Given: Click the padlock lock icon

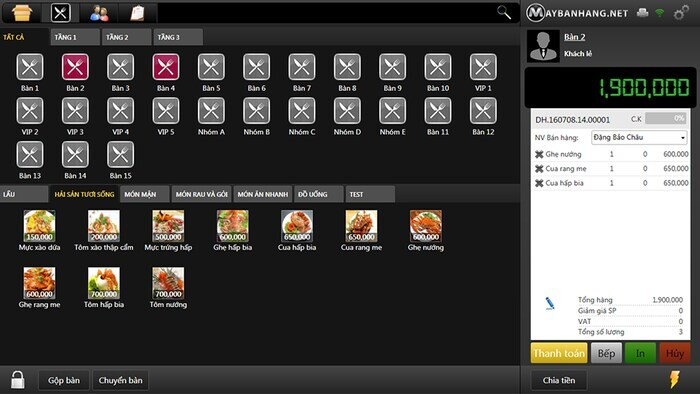Looking at the screenshot, I should (x=17, y=380).
